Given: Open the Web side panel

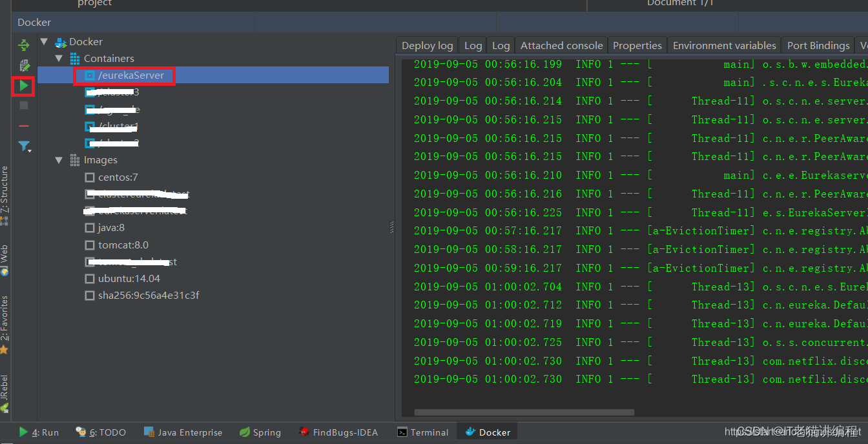Looking at the screenshot, I should pyautogui.click(x=5, y=259).
